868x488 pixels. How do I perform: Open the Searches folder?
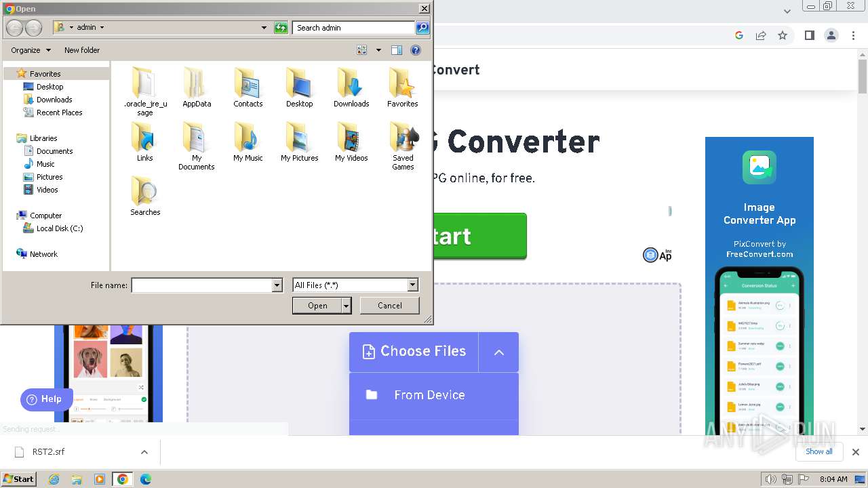[145, 196]
